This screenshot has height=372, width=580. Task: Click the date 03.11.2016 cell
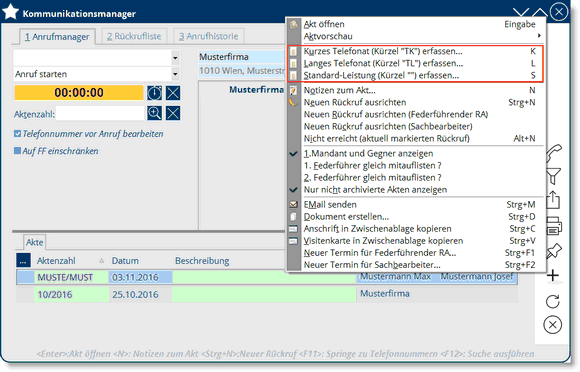tap(141, 277)
